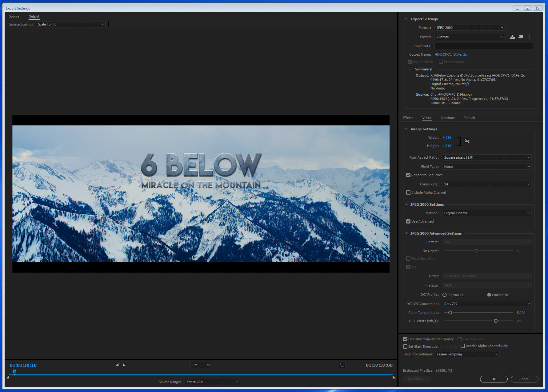
Task: Click the Comments input field
Action: (x=484, y=46)
